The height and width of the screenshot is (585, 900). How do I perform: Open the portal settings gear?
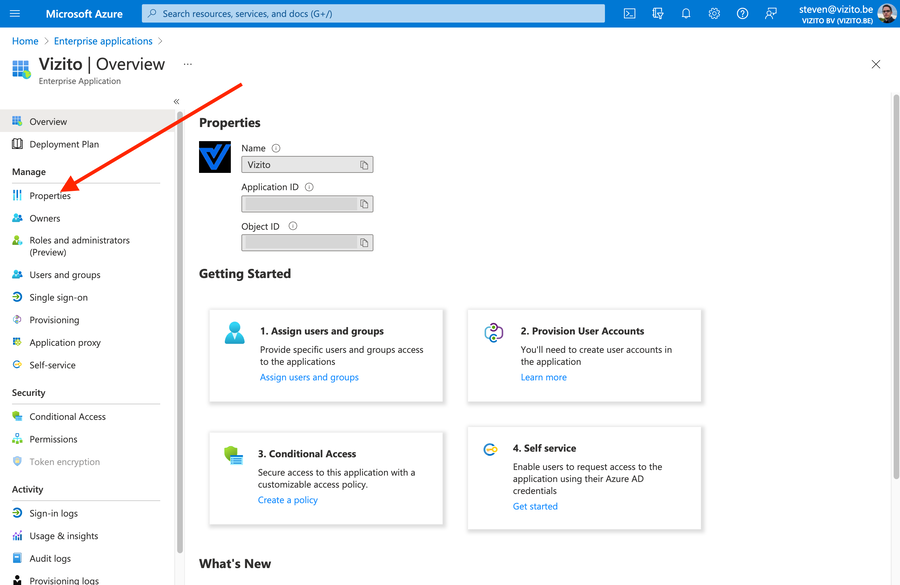(x=714, y=13)
